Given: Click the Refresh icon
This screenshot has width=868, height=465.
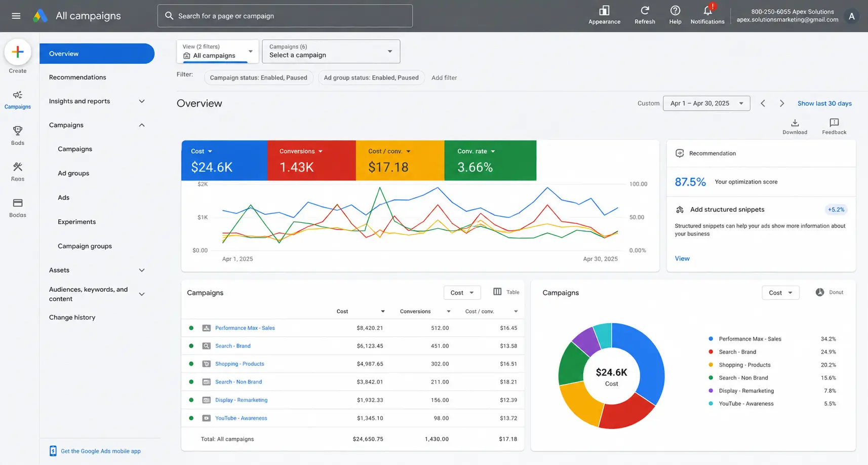Looking at the screenshot, I should click(x=645, y=11).
